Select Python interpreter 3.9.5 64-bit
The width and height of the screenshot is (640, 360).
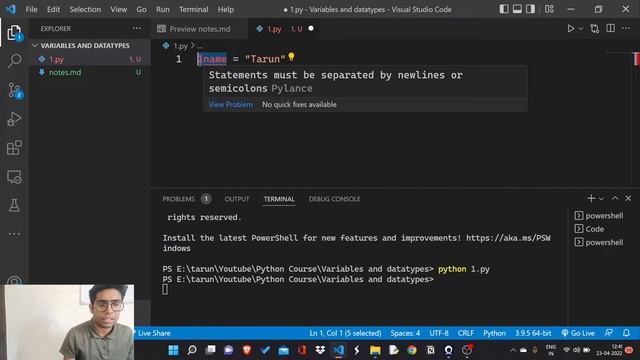pyautogui.click(x=533, y=333)
